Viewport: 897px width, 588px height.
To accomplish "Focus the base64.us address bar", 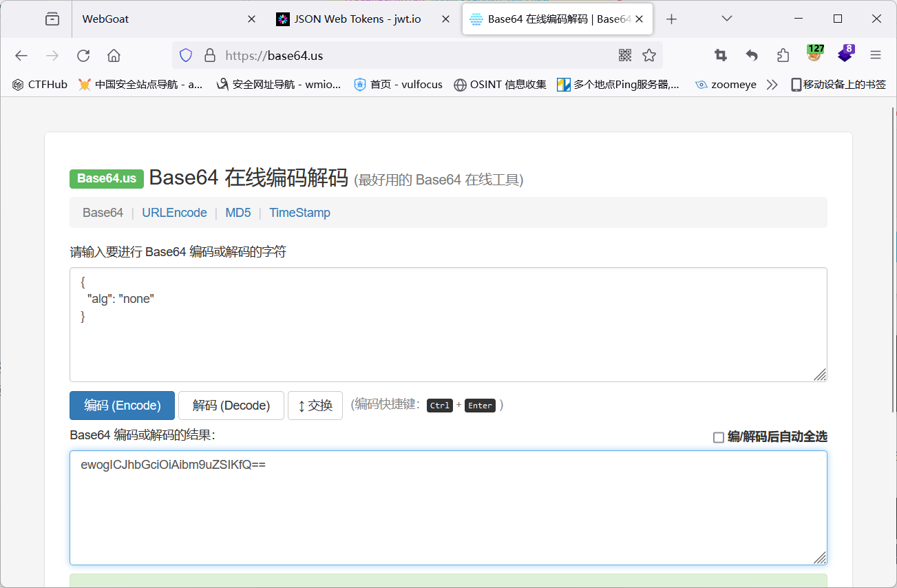I will point(416,56).
